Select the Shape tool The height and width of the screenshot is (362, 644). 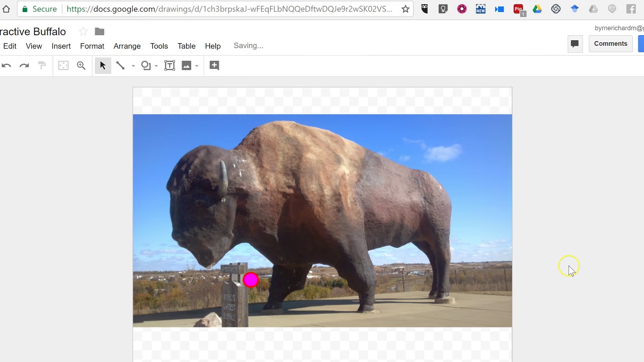[146, 65]
